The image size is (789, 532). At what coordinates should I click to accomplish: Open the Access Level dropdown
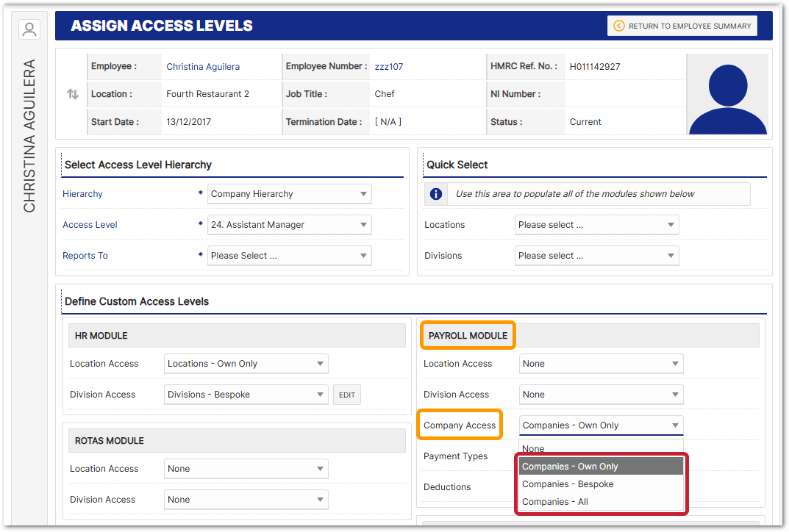tap(290, 225)
